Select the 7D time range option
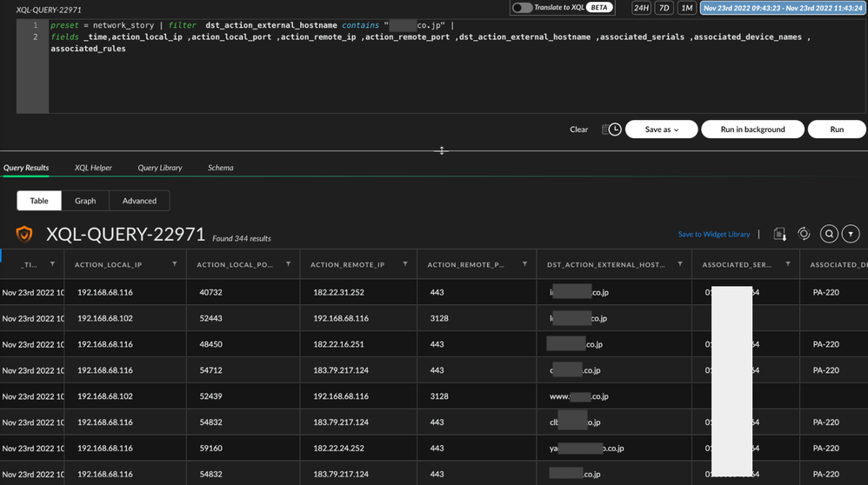Viewport: 868px width, 485px height. click(x=664, y=8)
